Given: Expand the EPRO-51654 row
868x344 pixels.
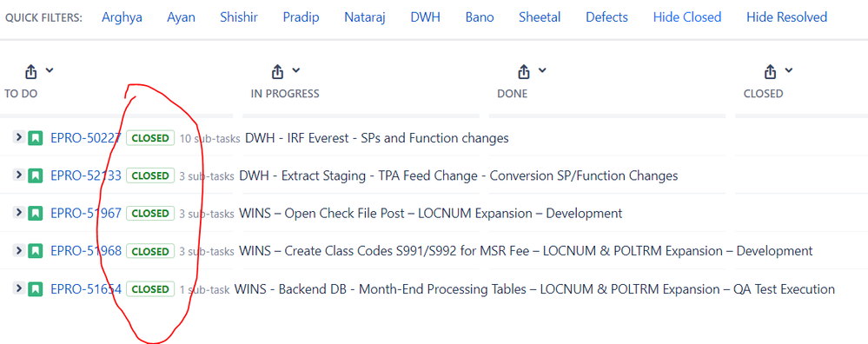Looking at the screenshot, I should pos(18,288).
